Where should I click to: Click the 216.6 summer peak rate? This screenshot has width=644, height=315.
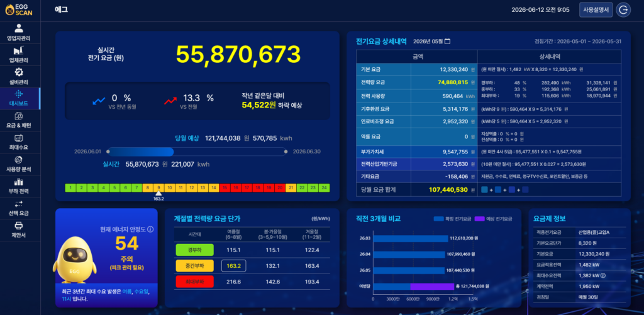[x=234, y=282]
